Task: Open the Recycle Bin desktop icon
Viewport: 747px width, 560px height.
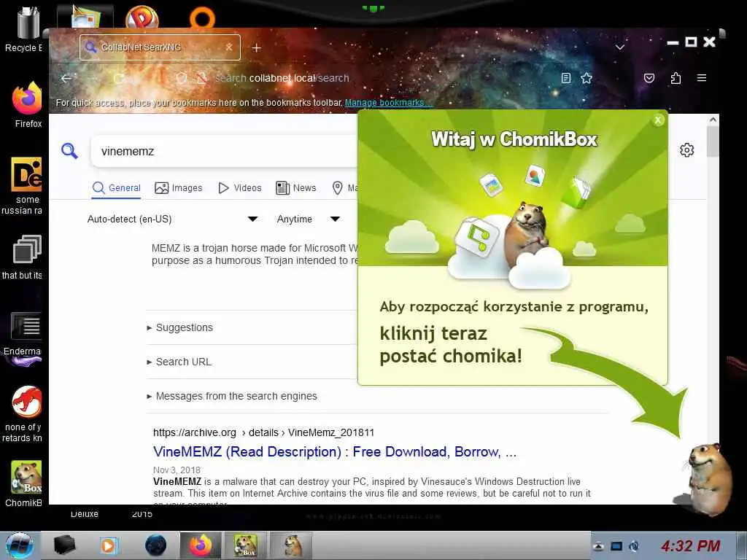Action: [x=26, y=28]
